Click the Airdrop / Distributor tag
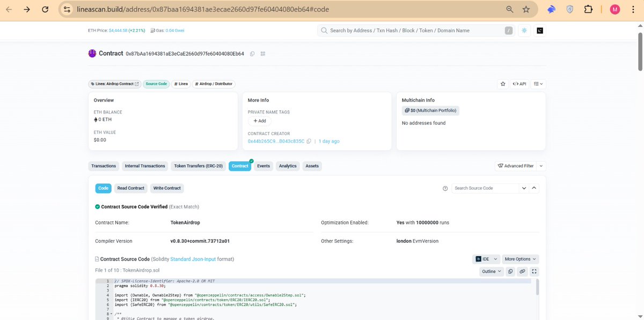The image size is (644, 320). 214,84
